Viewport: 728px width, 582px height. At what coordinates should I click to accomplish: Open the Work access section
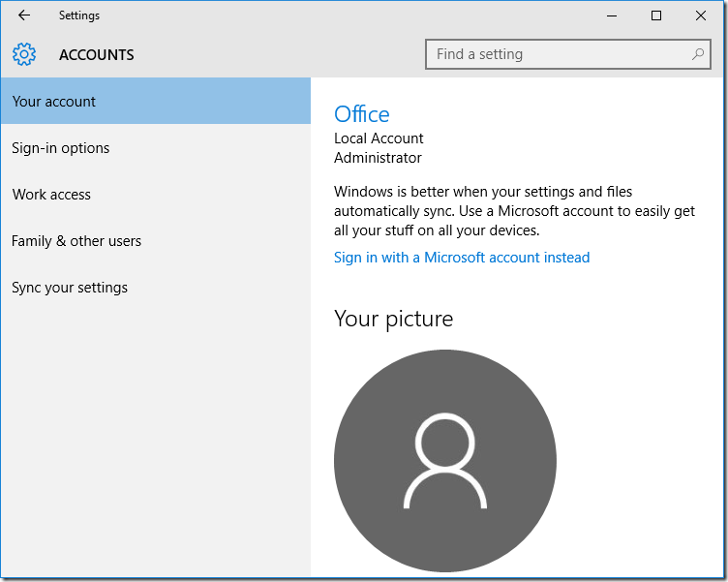156,194
